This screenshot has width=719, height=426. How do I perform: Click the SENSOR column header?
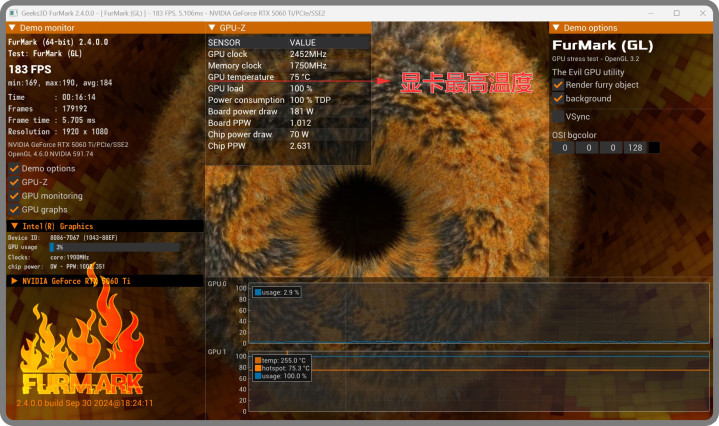pyautogui.click(x=224, y=43)
